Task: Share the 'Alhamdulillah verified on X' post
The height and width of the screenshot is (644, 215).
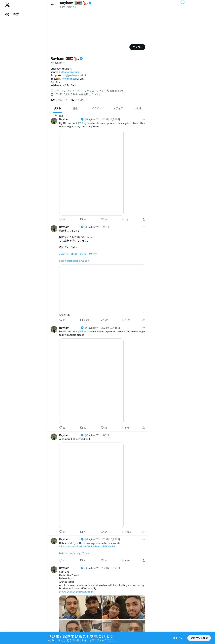Action: [x=144, y=532]
